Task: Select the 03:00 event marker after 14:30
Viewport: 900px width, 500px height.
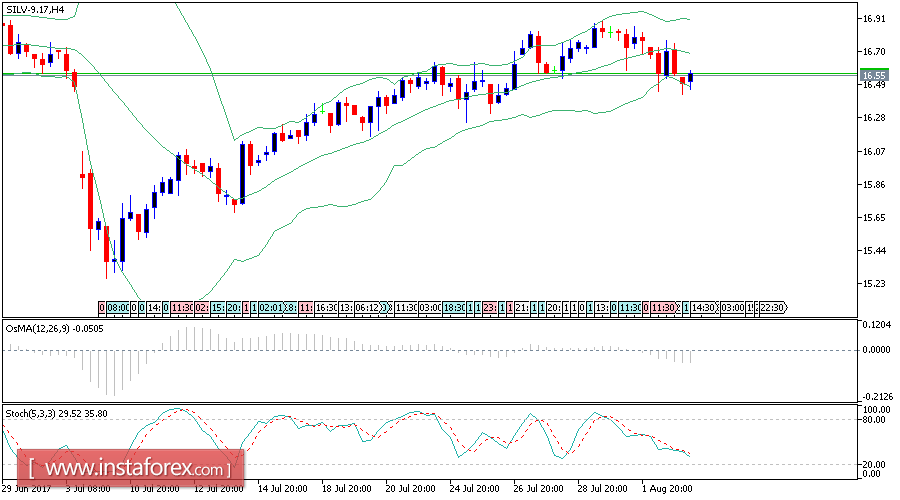Action: (732, 308)
